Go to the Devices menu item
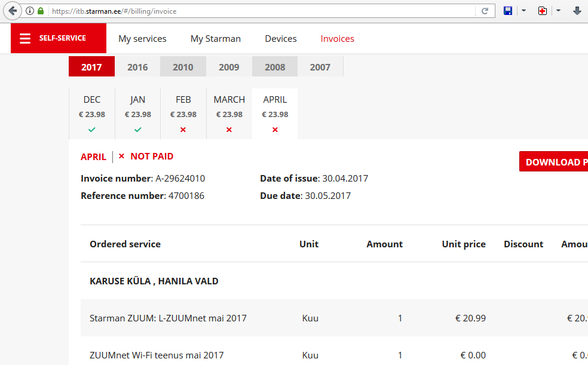Viewport: 588px width, 365px height. pyautogui.click(x=281, y=38)
